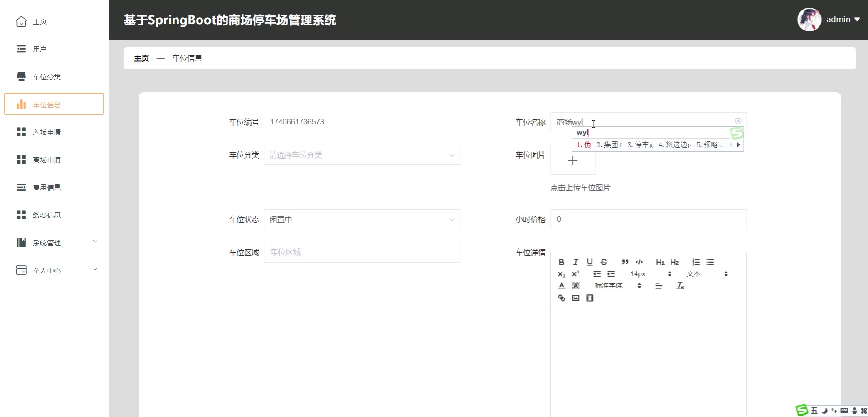Screen dimensions: 868x417
Task: Open 费用信息 from the sidebar
Action: click(x=47, y=188)
